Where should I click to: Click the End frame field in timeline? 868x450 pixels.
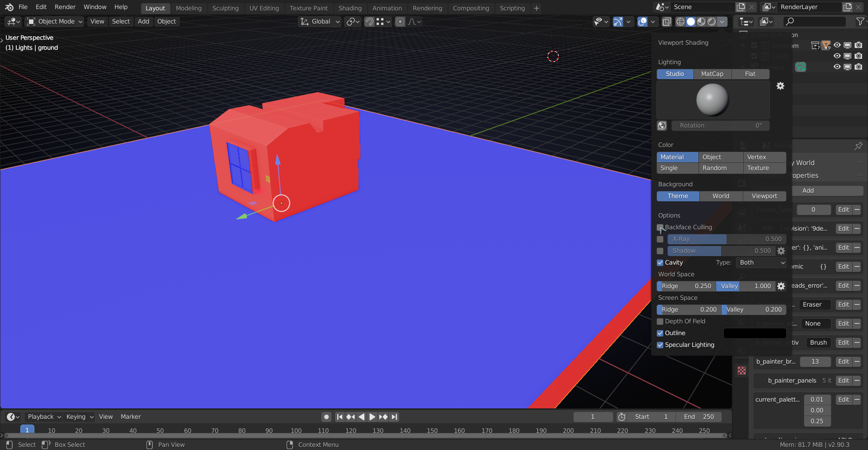click(x=698, y=417)
